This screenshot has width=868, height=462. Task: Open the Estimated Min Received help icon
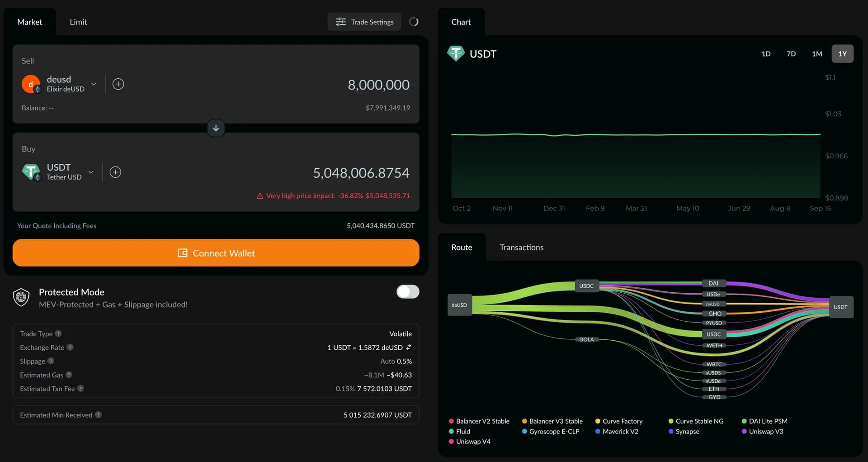(x=99, y=414)
